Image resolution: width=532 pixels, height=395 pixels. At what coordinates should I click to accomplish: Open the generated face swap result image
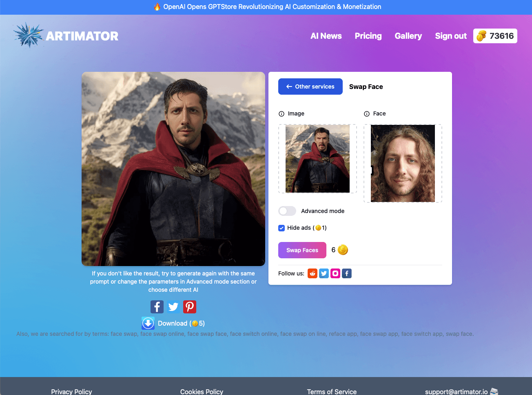click(x=173, y=169)
